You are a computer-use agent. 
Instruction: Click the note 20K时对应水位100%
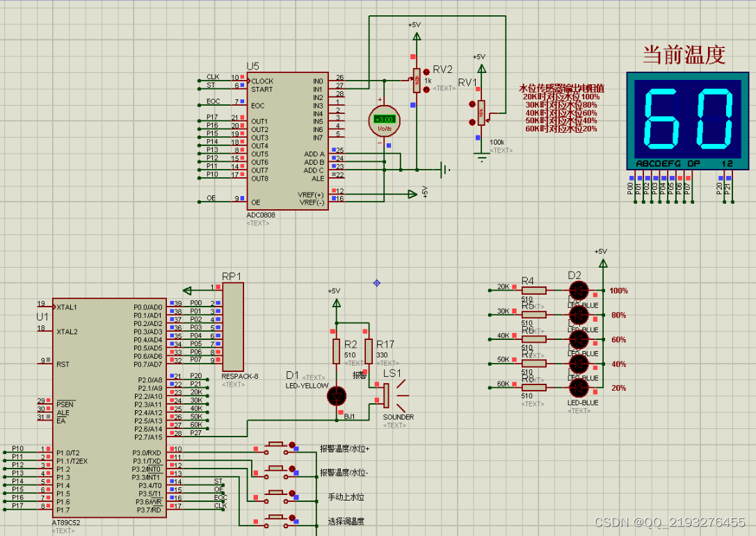click(x=561, y=97)
